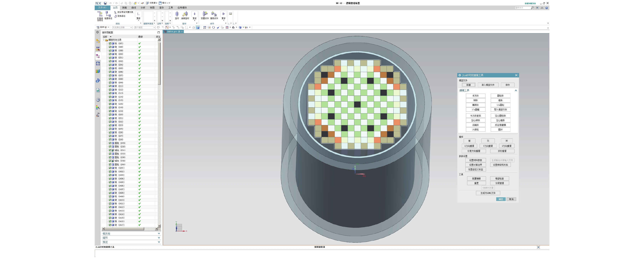
Task: Click the shaded cube rendering style icon
Action: 240,28
